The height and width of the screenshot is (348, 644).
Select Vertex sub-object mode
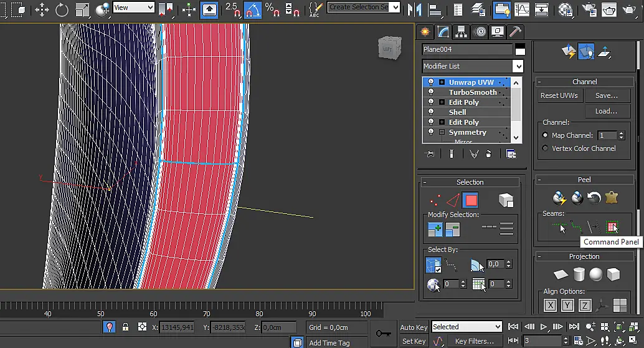click(435, 200)
